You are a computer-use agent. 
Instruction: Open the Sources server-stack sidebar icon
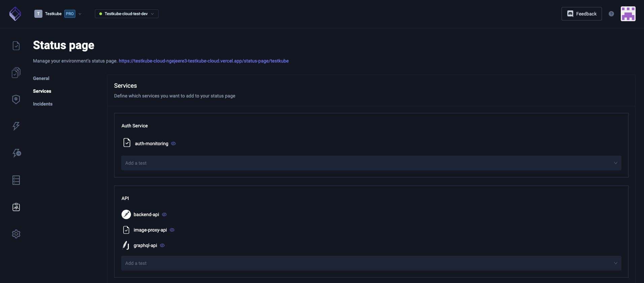tap(16, 180)
